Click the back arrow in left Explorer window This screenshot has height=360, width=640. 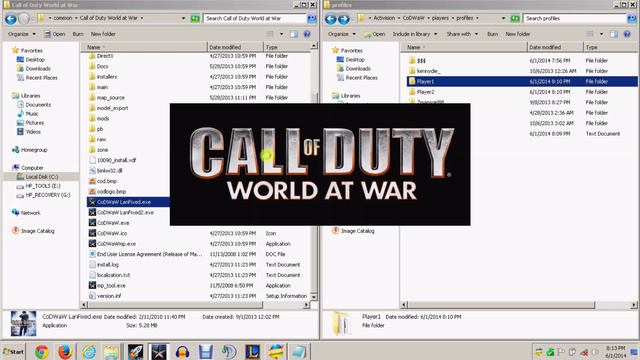coord(11,18)
